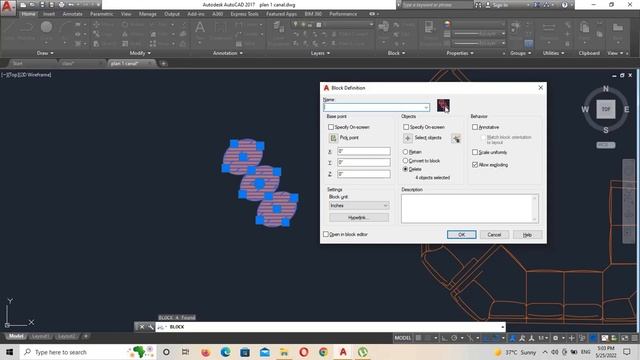Image resolution: width=640 pixels, height=360 pixels.
Task: Add a new drawing tab with plus
Action: (163, 64)
